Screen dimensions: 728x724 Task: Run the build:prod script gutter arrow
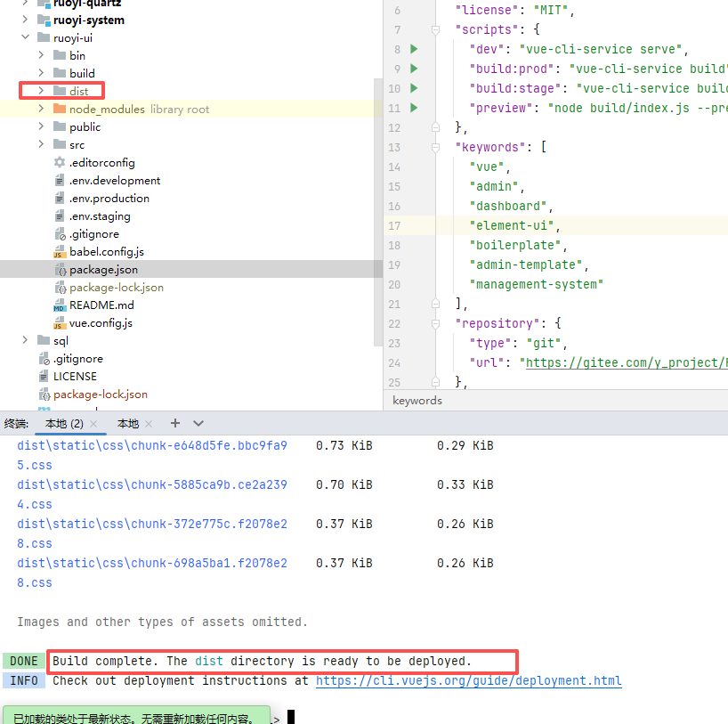[x=414, y=69]
